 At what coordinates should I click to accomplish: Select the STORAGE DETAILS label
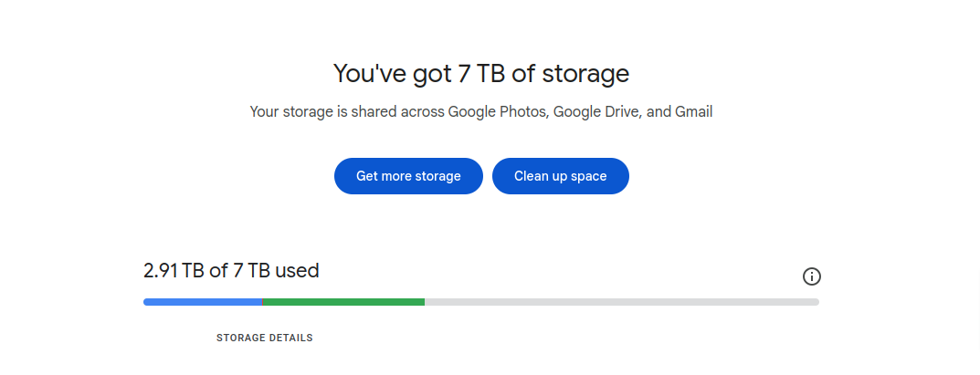[264, 338]
